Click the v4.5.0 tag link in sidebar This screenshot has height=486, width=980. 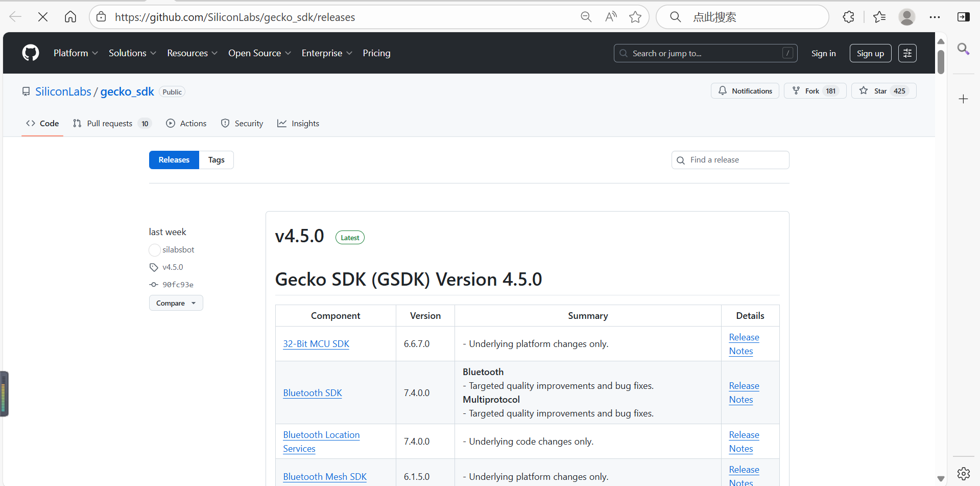(173, 267)
